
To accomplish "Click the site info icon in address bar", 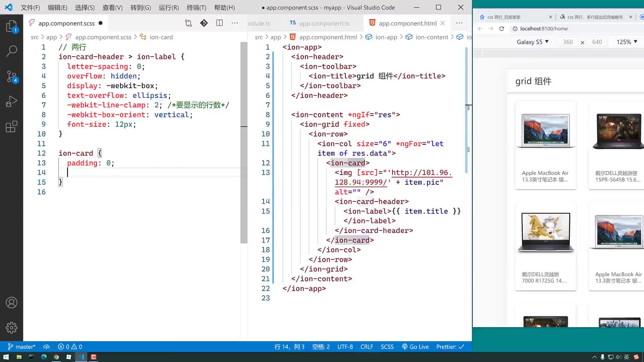I will point(515,28).
